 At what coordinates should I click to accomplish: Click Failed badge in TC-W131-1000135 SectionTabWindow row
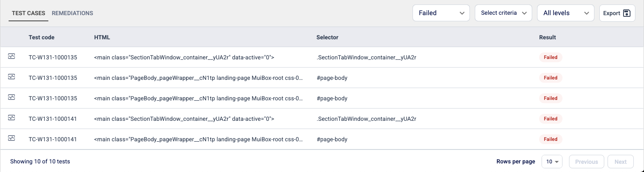tap(551, 57)
